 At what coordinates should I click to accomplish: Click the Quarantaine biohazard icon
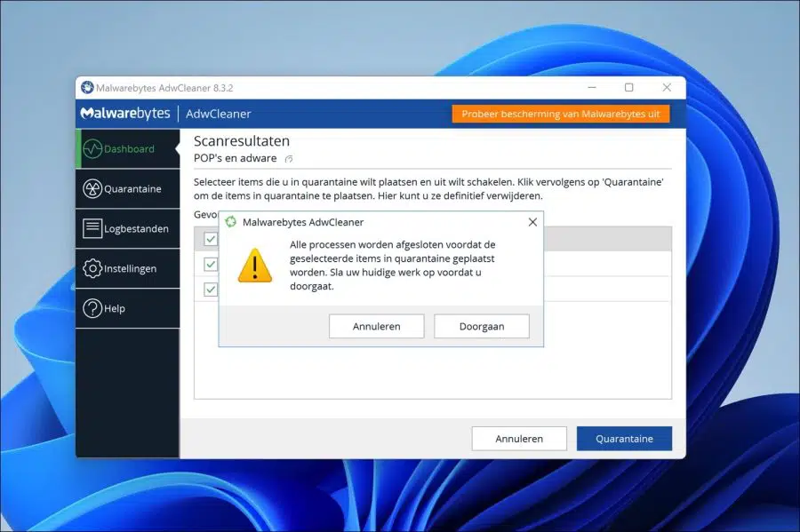(x=92, y=188)
